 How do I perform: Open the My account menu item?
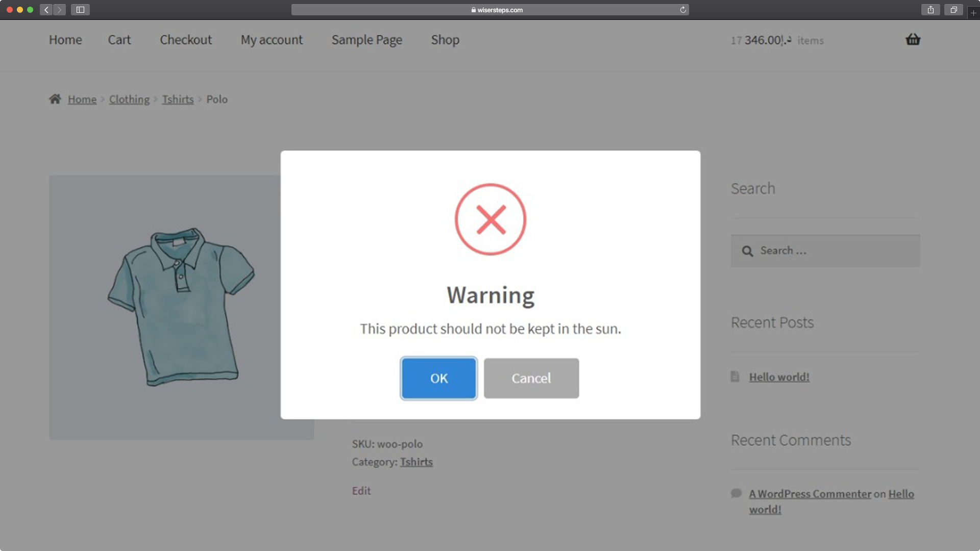pyautogui.click(x=272, y=40)
